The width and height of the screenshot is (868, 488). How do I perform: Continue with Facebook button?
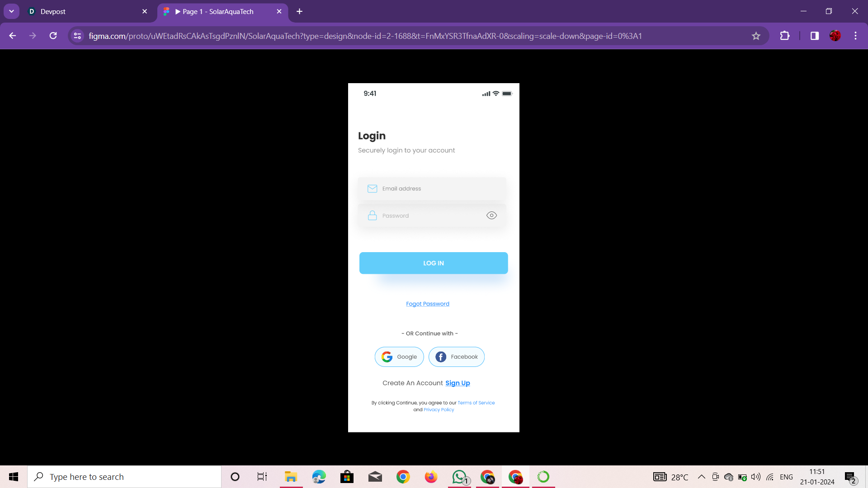457,357
